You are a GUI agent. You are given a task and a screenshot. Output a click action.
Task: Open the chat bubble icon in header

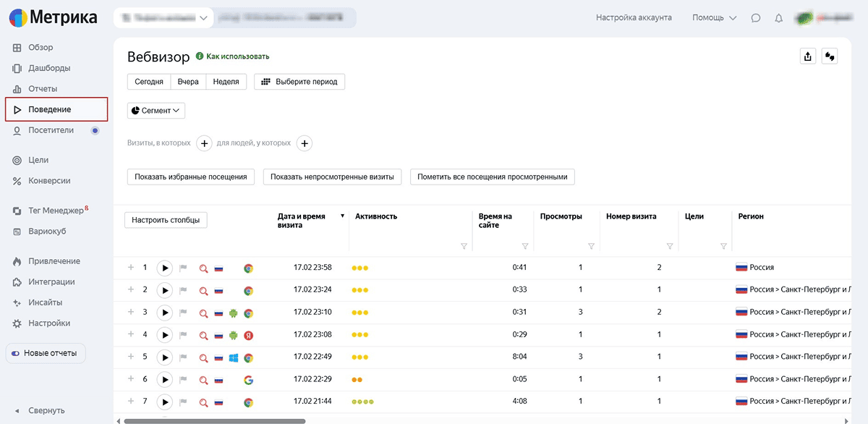(756, 18)
